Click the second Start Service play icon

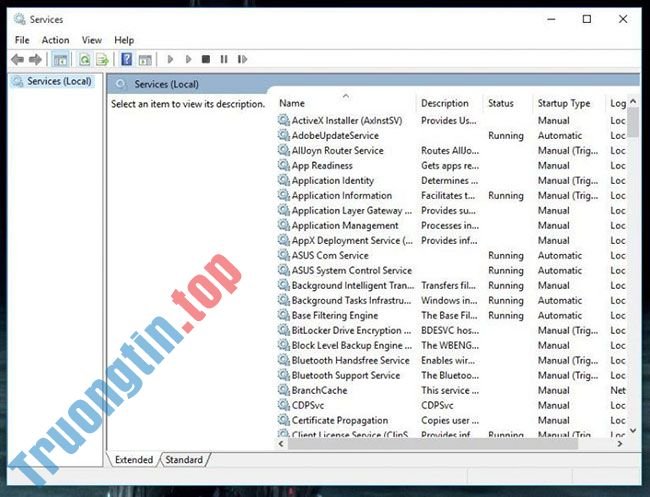pos(188,59)
